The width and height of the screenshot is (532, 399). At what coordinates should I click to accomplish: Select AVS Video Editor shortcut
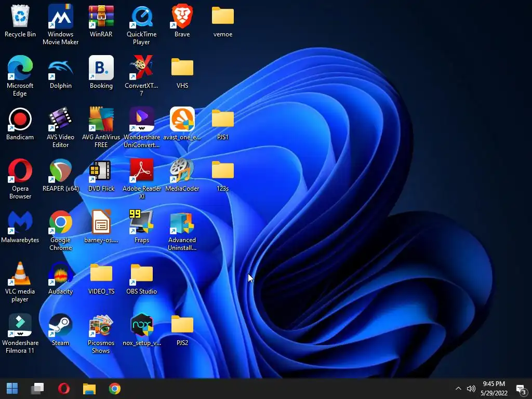tap(60, 128)
